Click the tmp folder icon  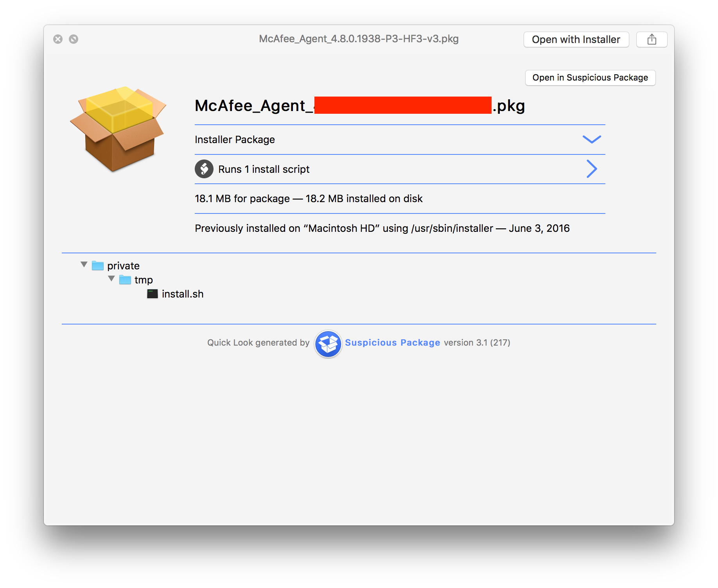click(125, 280)
